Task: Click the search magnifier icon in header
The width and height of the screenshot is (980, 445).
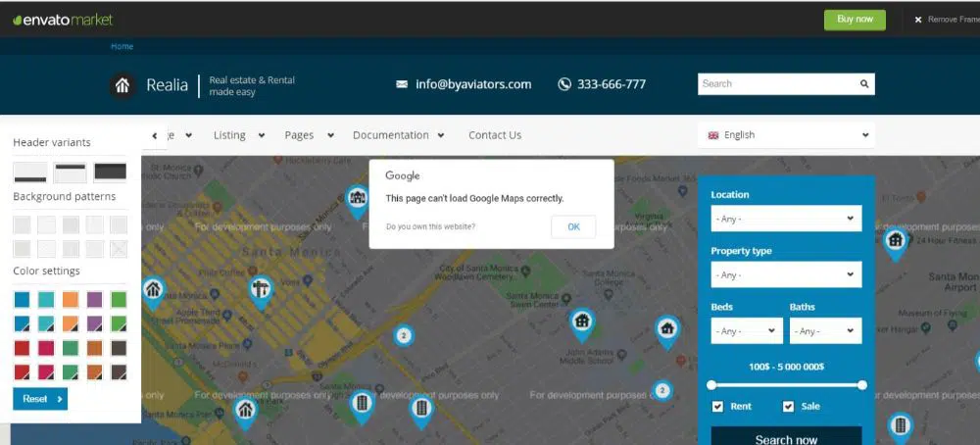Action: pyautogui.click(x=864, y=84)
